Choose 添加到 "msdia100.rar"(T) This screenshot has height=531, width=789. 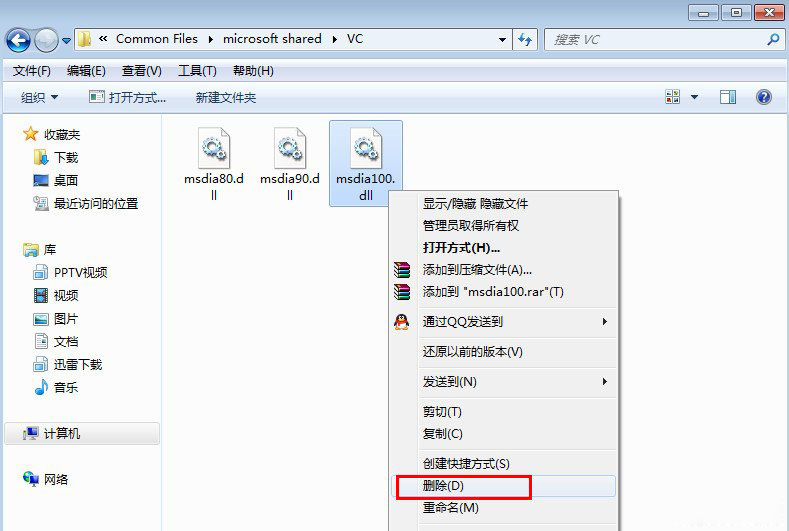click(493, 292)
